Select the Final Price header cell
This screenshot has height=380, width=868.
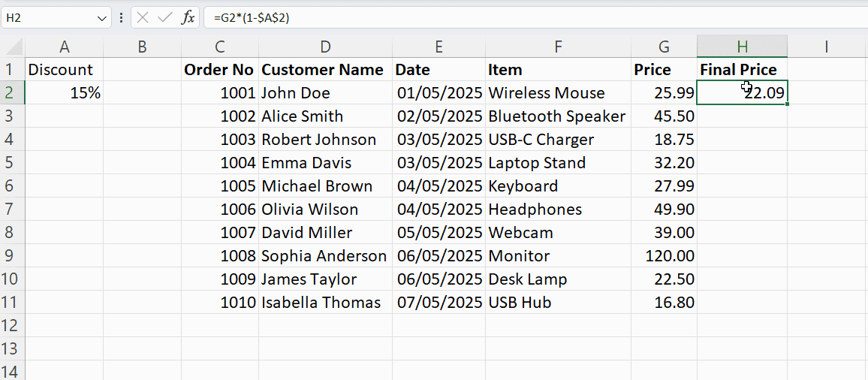(x=742, y=70)
